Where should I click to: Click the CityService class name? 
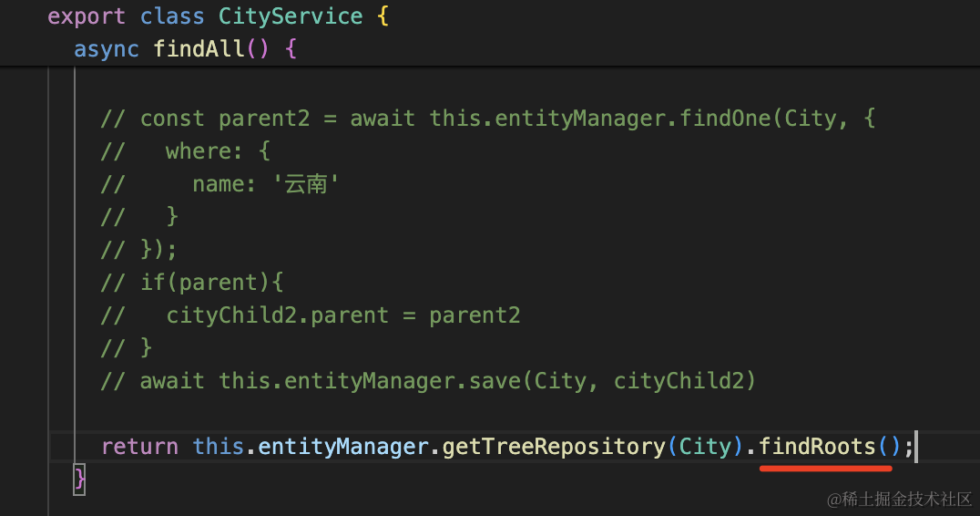click(x=291, y=16)
